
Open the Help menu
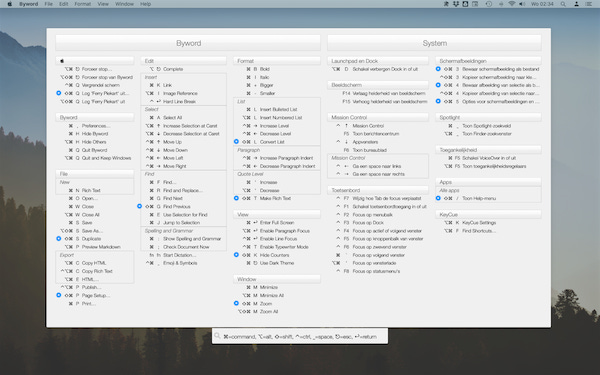tap(145, 4)
